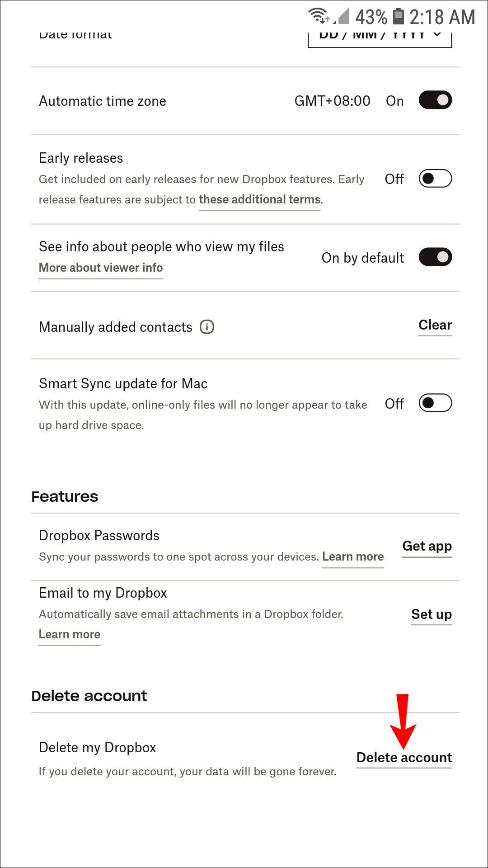Open More about viewer info link

tap(101, 268)
